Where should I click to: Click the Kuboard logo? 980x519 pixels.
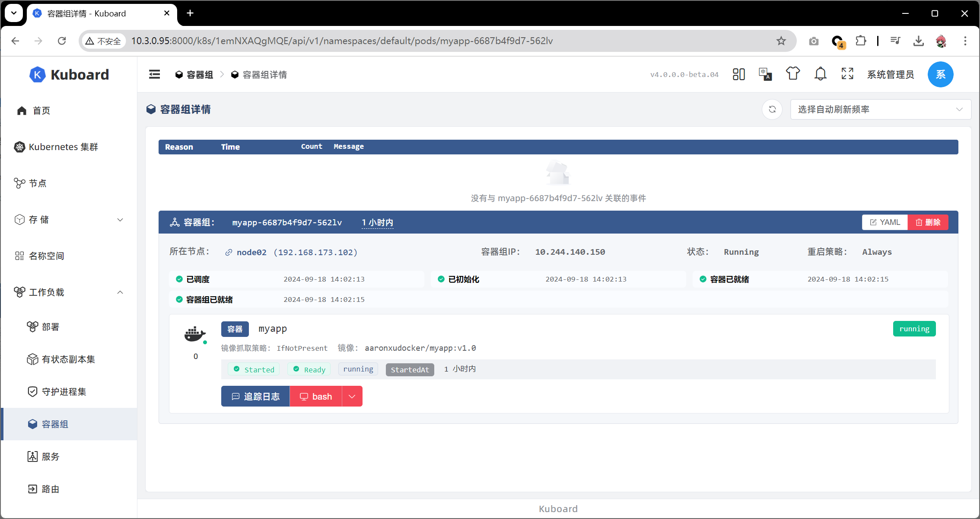click(69, 74)
